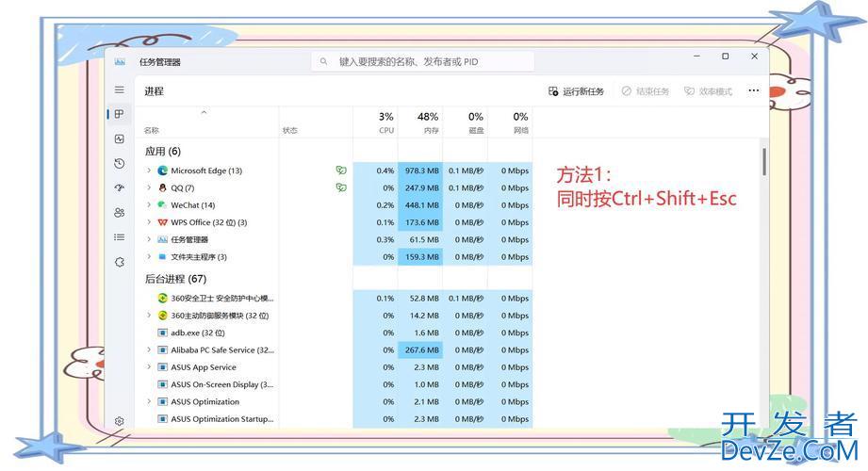Click the 结束任务 button

coord(645,91)
